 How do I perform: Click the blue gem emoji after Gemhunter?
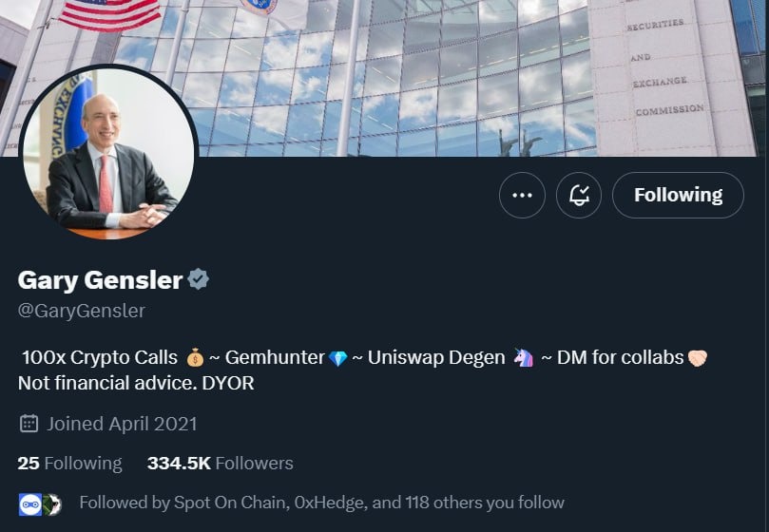tap(338, 358)
